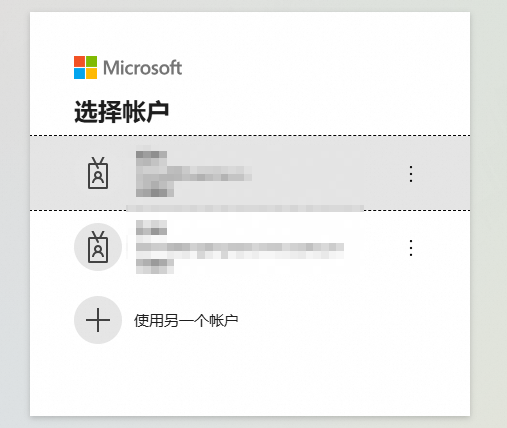Open the three-dot options for the second account

tap(411, 248)
